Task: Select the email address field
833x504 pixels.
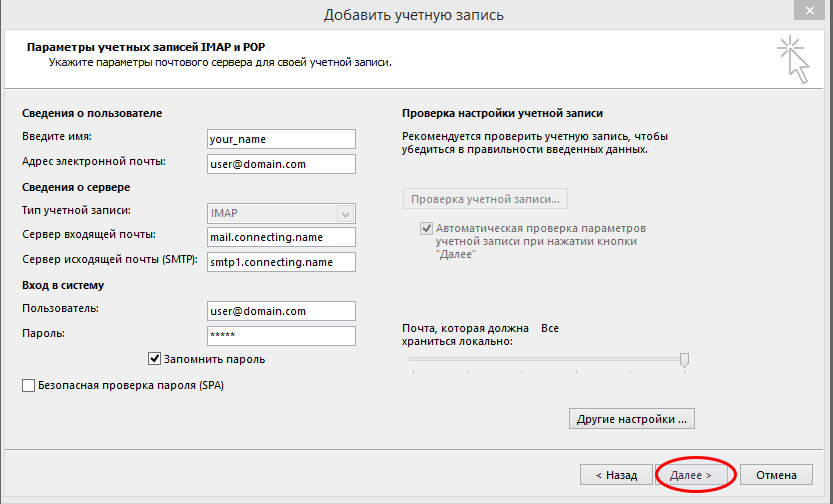Action: [280, 164]
